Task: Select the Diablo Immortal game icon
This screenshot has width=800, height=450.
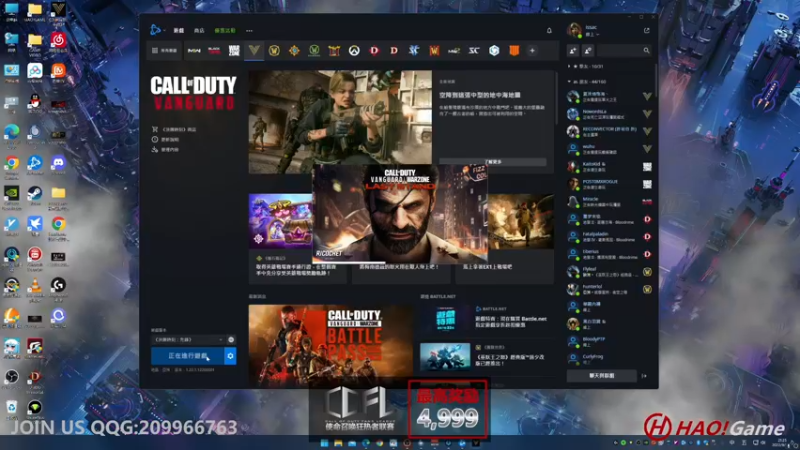Action: [x=374, y=51]
